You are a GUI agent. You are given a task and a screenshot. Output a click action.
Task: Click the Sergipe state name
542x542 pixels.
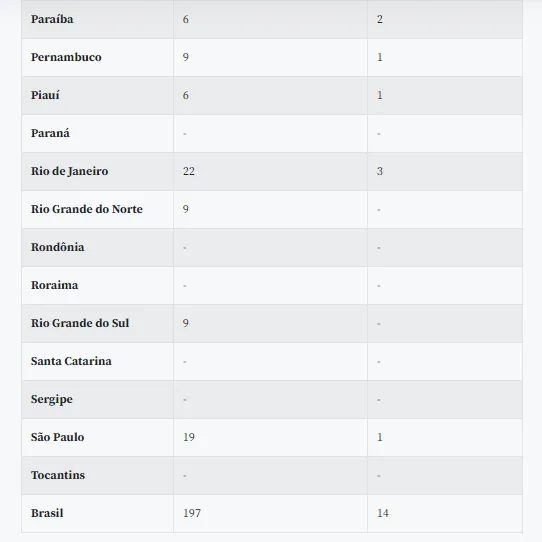pos(52,400)
